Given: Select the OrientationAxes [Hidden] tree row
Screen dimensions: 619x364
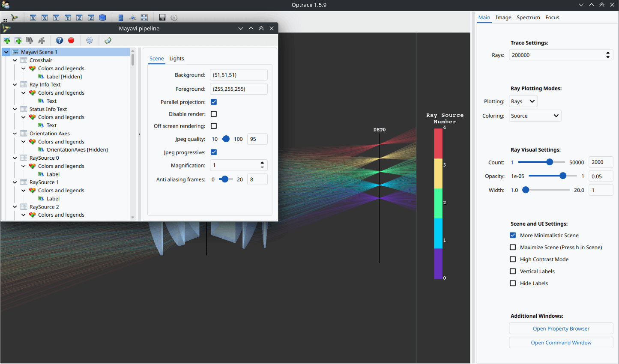Looking at the screenshot, I should tap(77, 150).
